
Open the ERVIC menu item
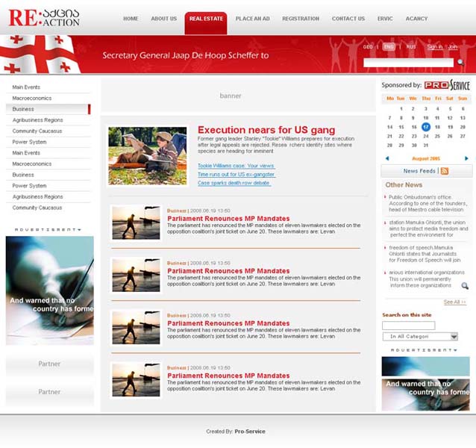[x=385, y=19]
